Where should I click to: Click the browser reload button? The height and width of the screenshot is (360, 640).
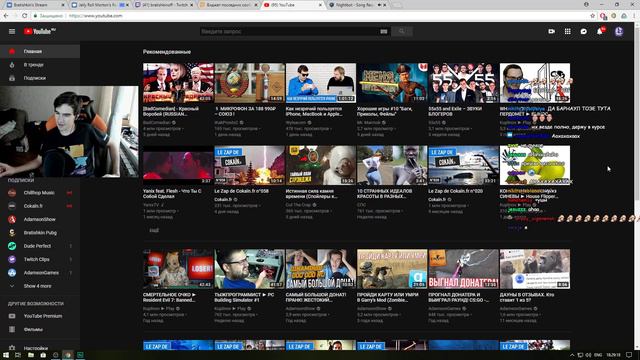(x=24, y=16)
